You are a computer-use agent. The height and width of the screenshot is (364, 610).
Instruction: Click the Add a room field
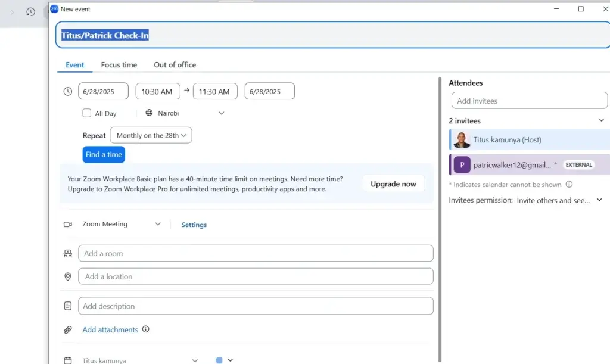tap(256, 254)
